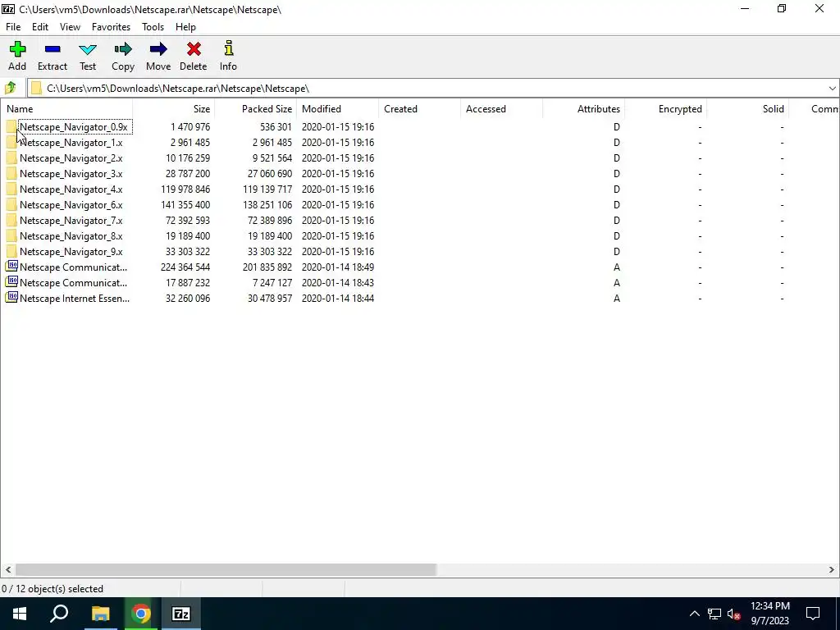Open the Info toolbar icon
The image size is (840, 630).
click(x=228, y=56)
